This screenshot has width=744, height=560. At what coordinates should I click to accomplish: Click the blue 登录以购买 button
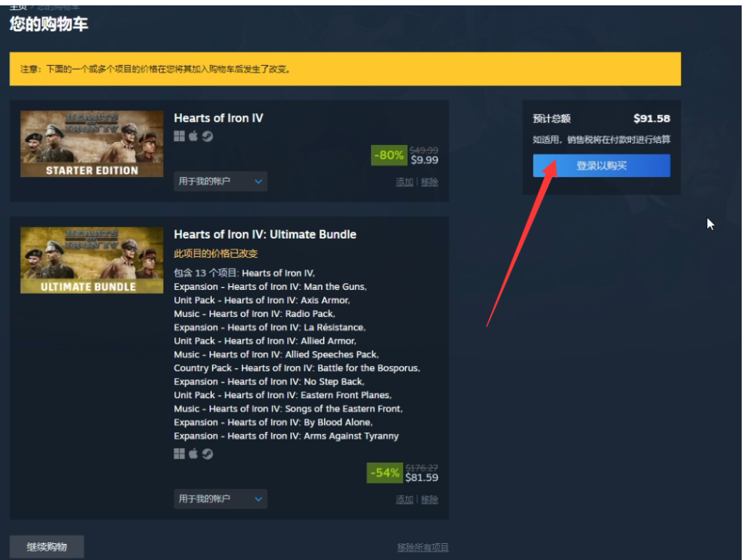pyautogui.click(x=601, y=166)
